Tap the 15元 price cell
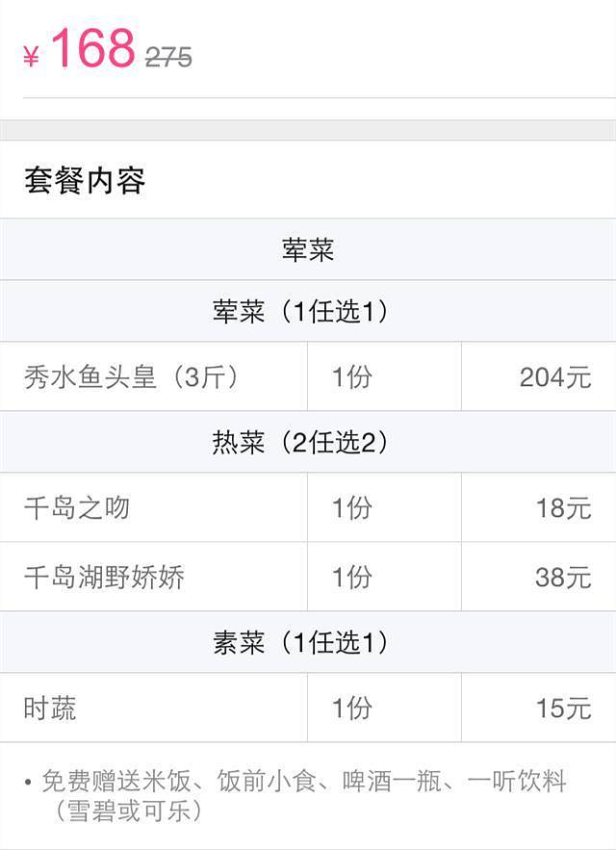The image size is (616, 850). [563, 708]
